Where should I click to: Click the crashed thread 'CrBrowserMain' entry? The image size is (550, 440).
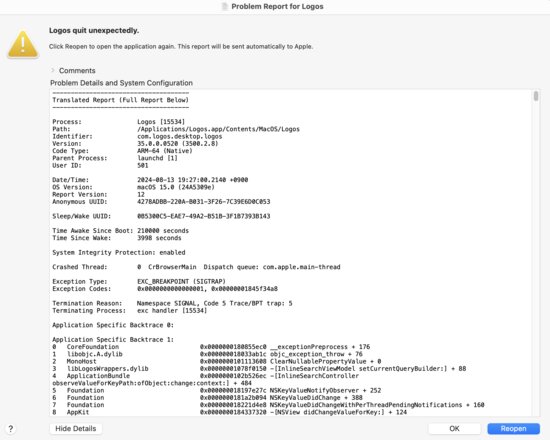[172, 267]
